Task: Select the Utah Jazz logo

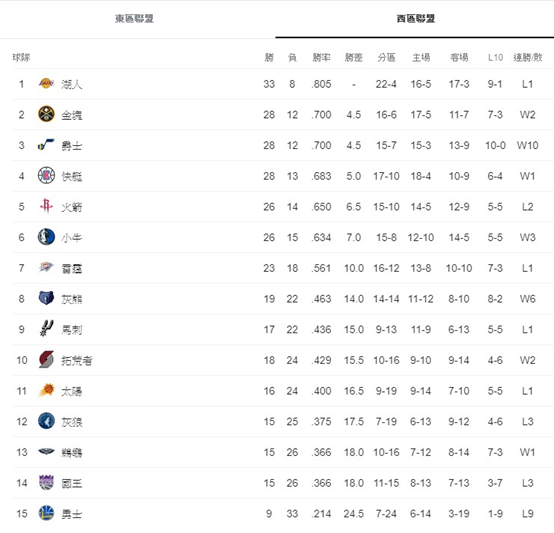Action: (x=46, y=145)
